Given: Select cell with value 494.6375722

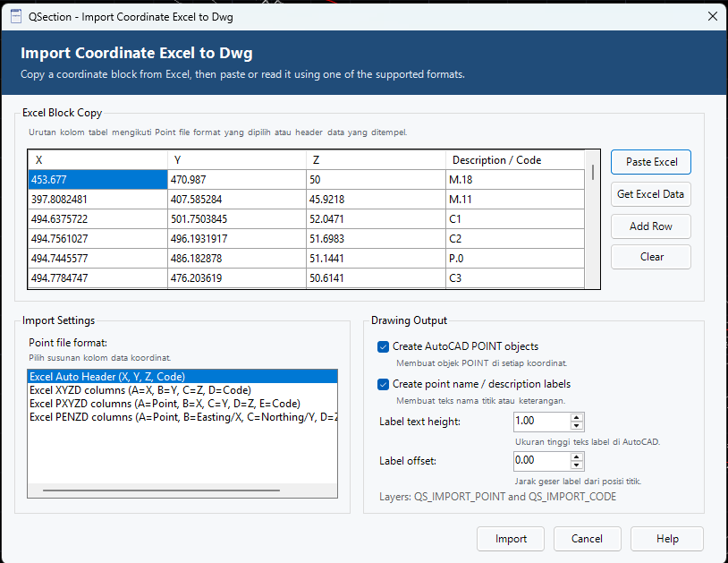Looking at the screenshot, I should (97, 218).
